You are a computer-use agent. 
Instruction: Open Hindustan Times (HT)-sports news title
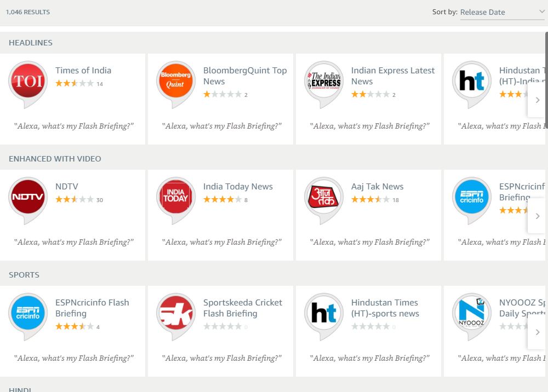(x=385, y=308)
